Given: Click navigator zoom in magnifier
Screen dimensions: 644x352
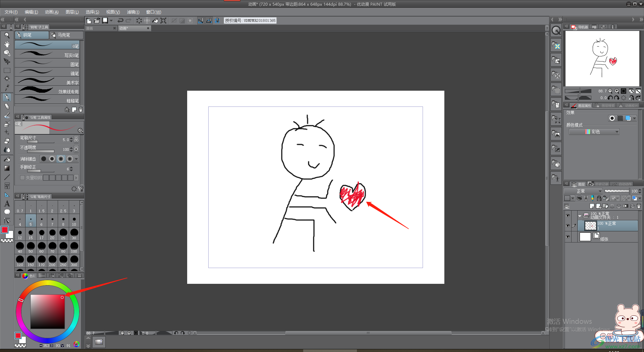Looking at the screenshot, I should (617, 91).
